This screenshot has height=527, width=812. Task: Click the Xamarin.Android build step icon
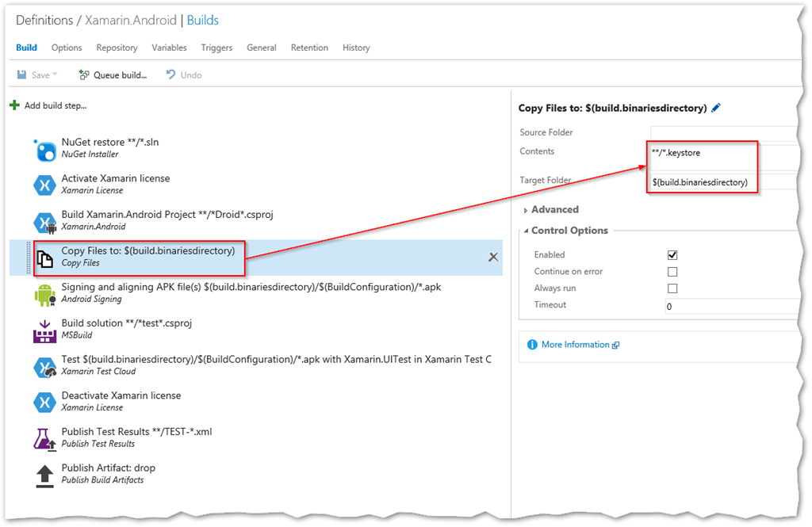pos(44,222)
